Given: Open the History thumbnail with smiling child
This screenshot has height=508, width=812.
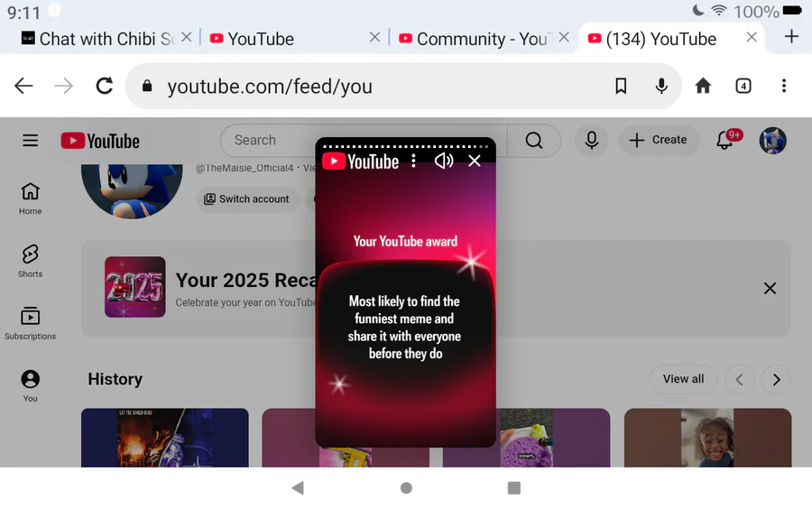Looking at the screenshot, I should tap(707, 438).
